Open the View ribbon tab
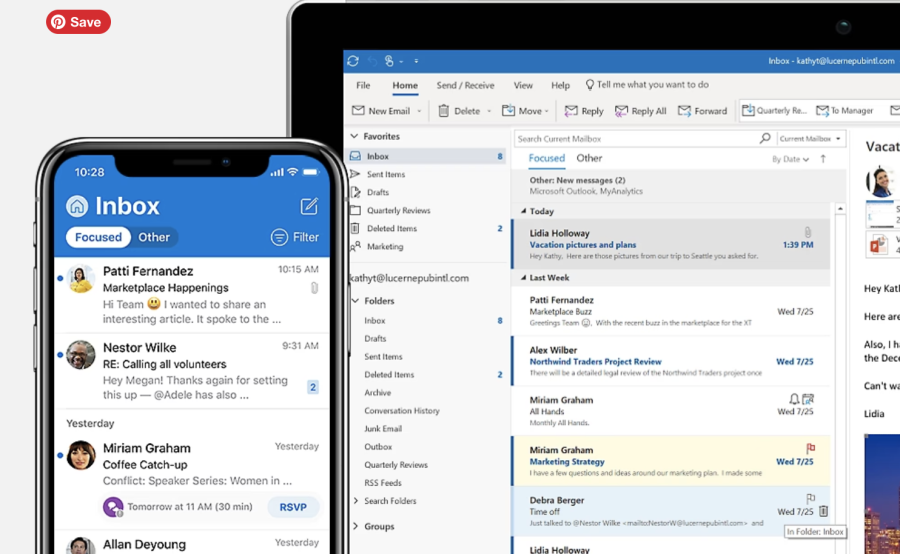 point(523,85)
